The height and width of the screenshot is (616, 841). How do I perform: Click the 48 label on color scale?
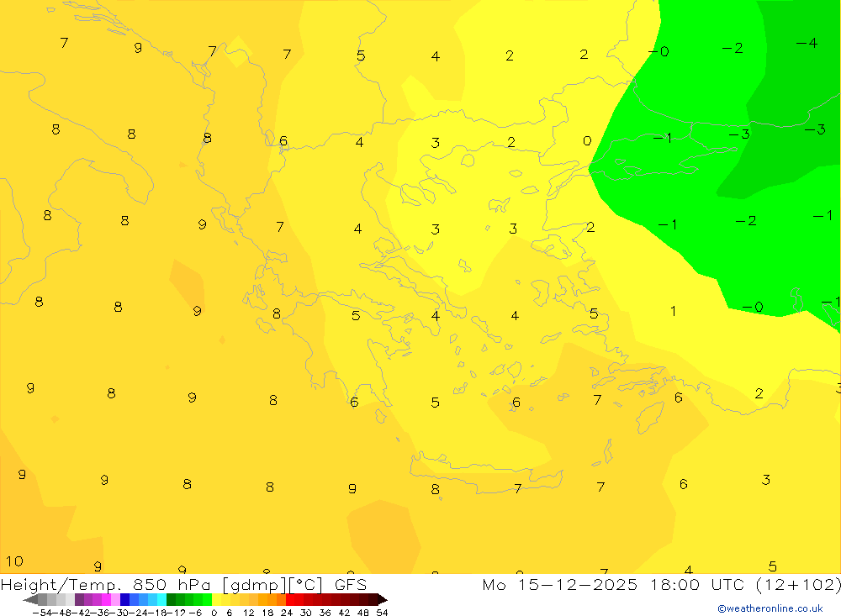point(363,613)
